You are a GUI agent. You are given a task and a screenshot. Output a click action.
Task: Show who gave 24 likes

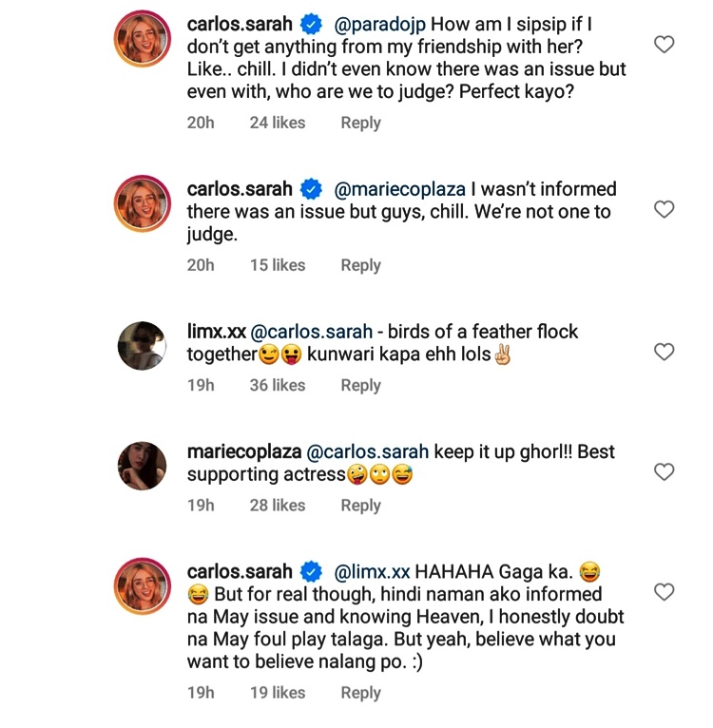[277, 123]
